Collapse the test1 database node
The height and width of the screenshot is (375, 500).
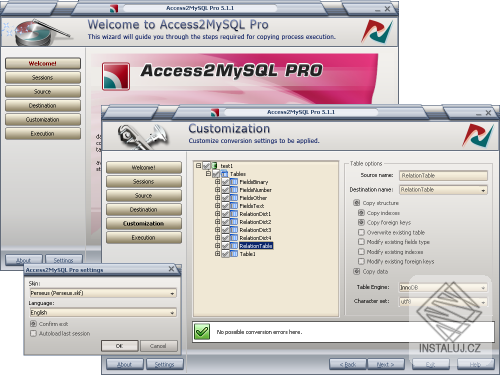coord(199,165)
